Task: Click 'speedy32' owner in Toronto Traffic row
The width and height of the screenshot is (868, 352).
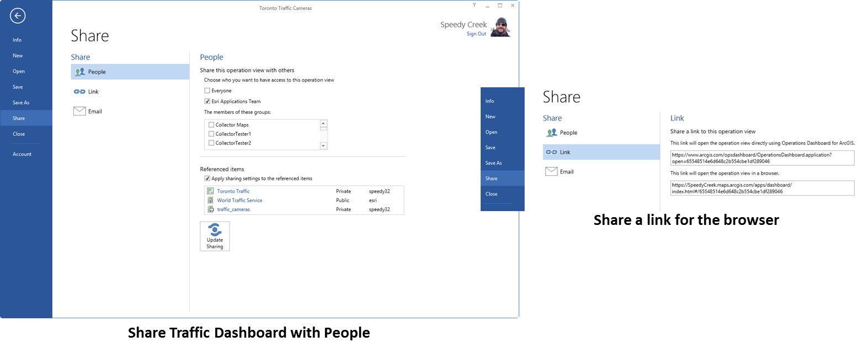Action: coord(380,191)
